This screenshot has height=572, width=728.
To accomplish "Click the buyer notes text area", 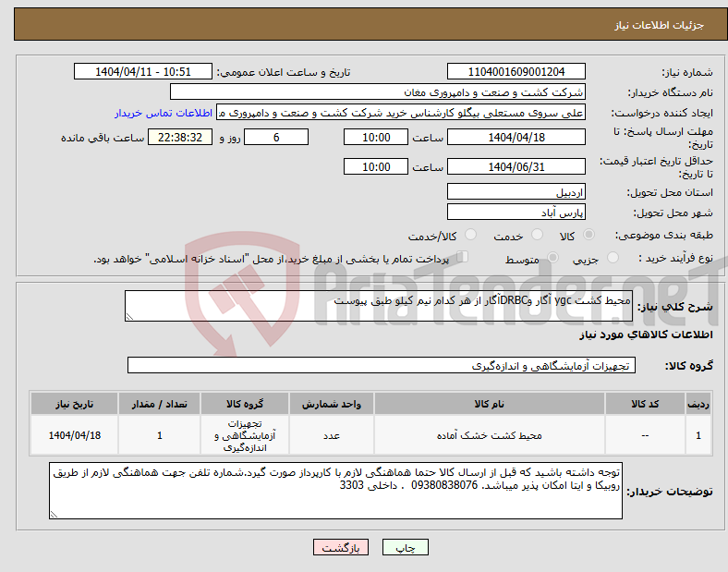I will click(335, 491).
